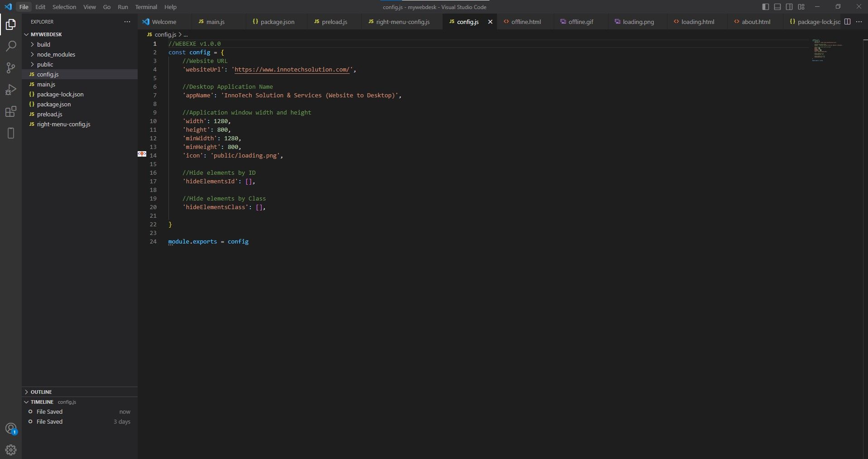868x459 pixels.
Task: Click the innotechsolution.com URL link
Action: coord(292,70)
